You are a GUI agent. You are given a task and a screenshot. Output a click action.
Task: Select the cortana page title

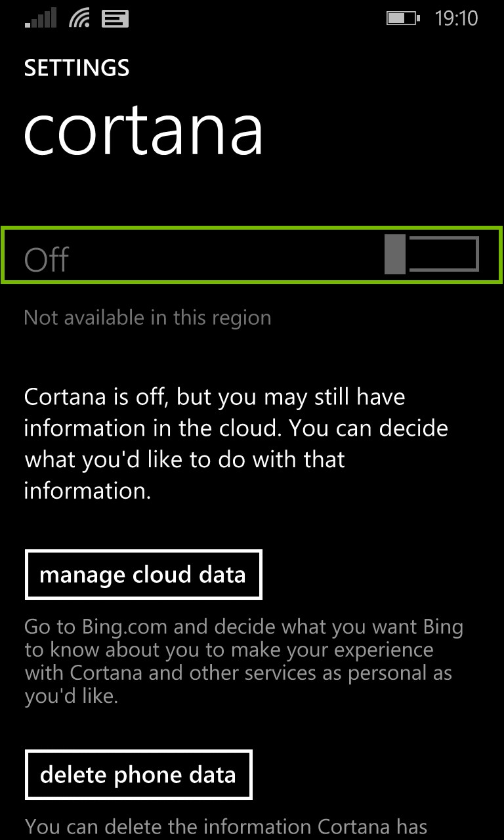(144, 130)
